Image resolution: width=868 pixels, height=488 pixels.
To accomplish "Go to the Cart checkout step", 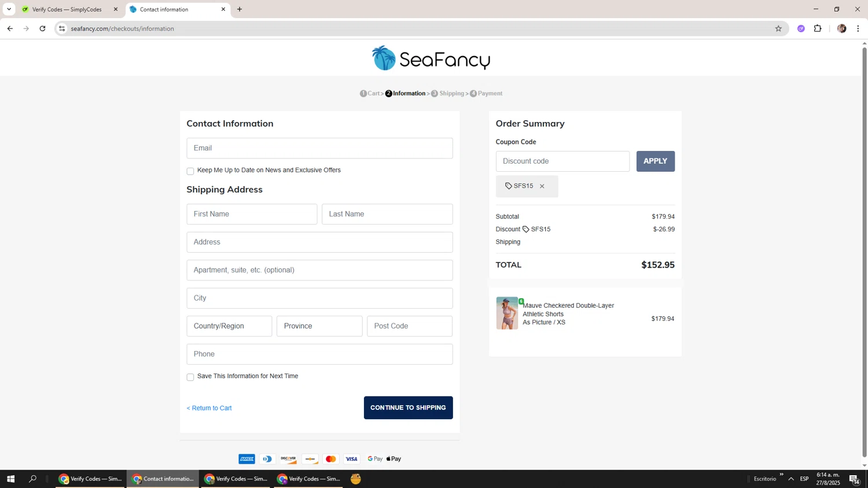I will click(370, 94).
